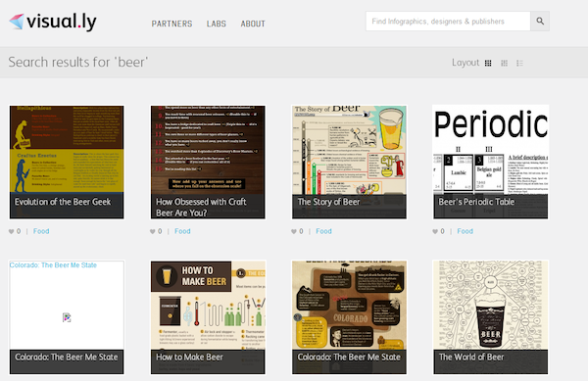Click 'How to Make Beer' caption

pos(189,357)
